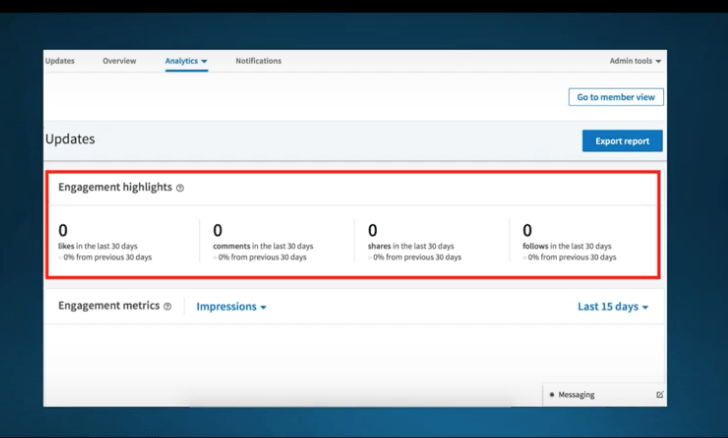Select the comments count statistic
This screenshot has height=438, width=728.
click(218, 231)
